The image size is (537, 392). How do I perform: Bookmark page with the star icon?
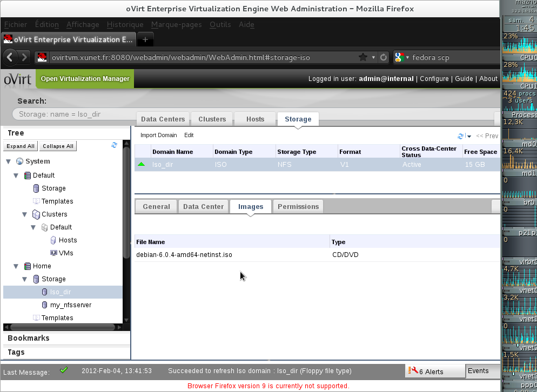pyautogui.click(x=363, y=57)
